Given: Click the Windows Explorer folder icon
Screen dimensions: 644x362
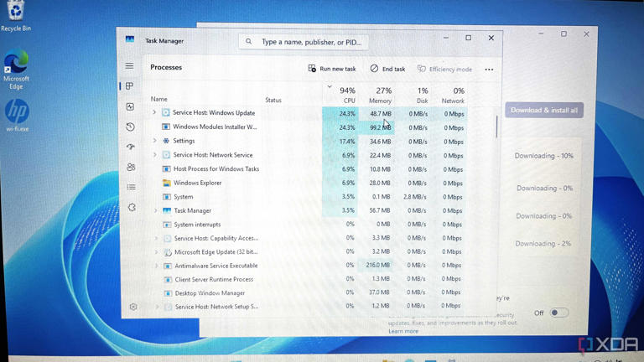Looking at the screenshot, I should tap(166, 183).
